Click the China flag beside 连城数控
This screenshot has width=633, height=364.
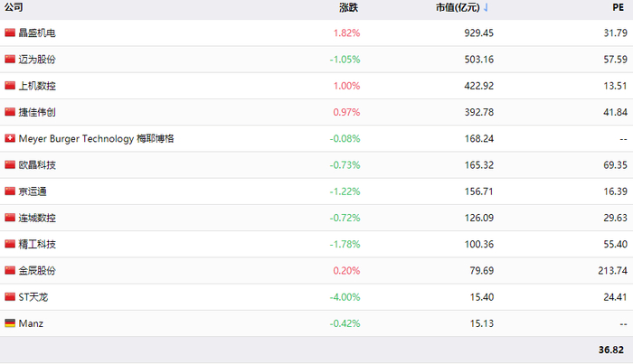[x=10, y=218]
